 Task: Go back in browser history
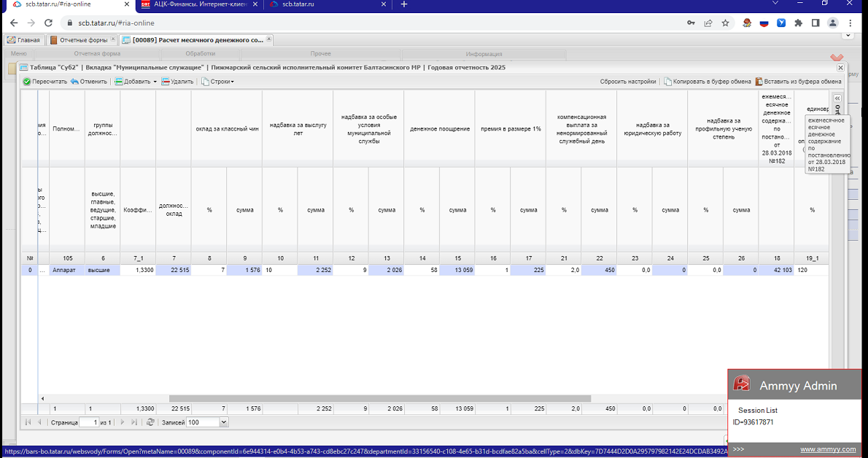coord(14,23)
